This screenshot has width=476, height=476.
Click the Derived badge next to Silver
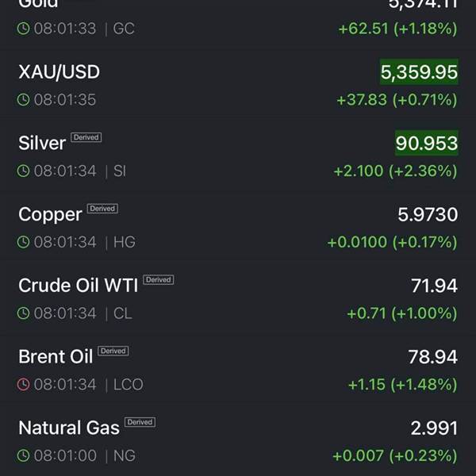tap(86, 137)
